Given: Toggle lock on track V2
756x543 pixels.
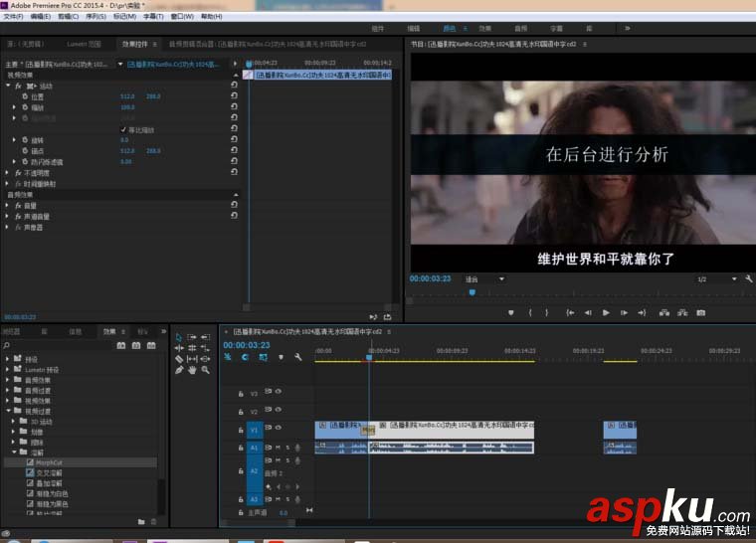Looking at the screenshot, I should pyautogui.click(x=241, y=411).
